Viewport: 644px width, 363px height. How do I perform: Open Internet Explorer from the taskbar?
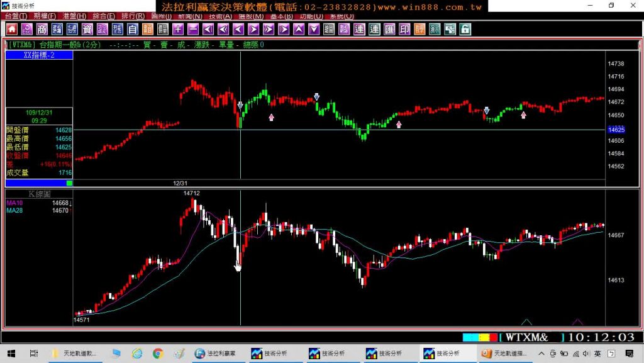click(x=136, y=354)
